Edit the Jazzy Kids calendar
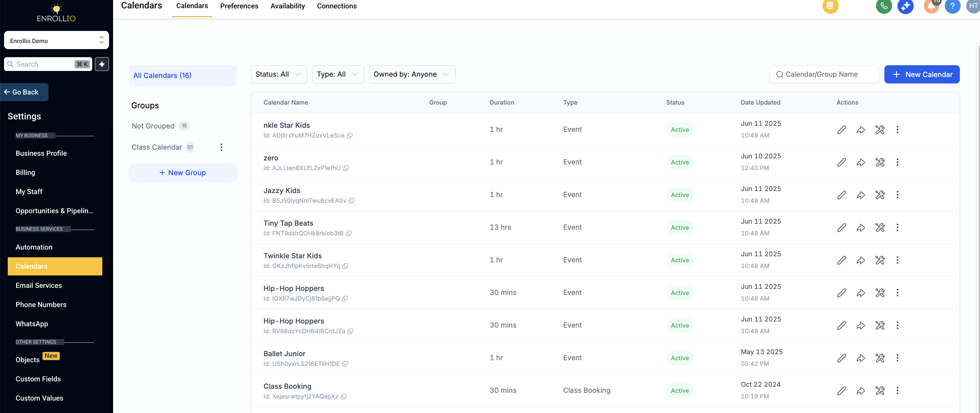The width and height of the screenshot is (980, 413). 842,195
